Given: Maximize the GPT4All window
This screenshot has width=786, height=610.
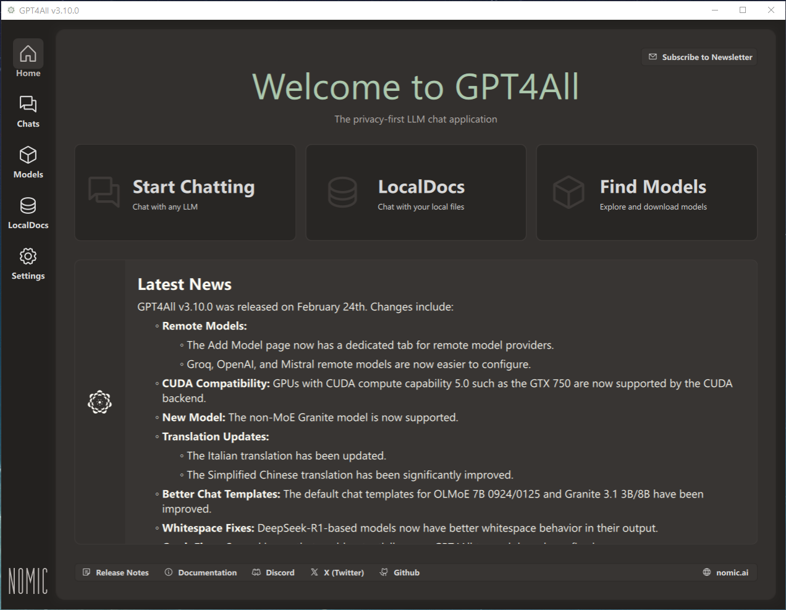Looking at the screenshot, I should point(743,10).
